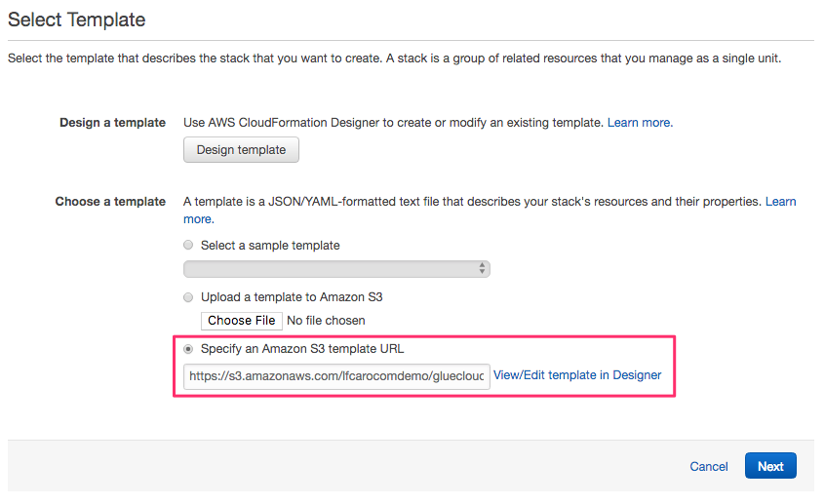
Task: Proceed with the blue Next button
Action: (x=770, y=466)
